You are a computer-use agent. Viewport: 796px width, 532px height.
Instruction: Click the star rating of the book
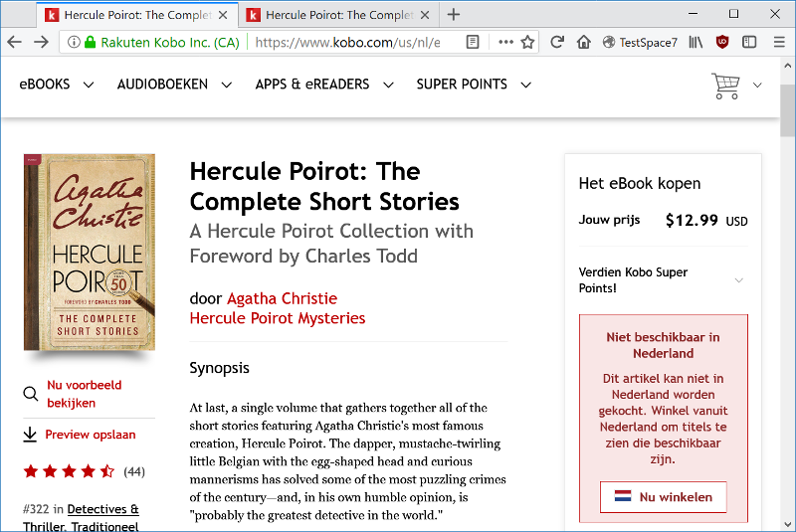69,471
